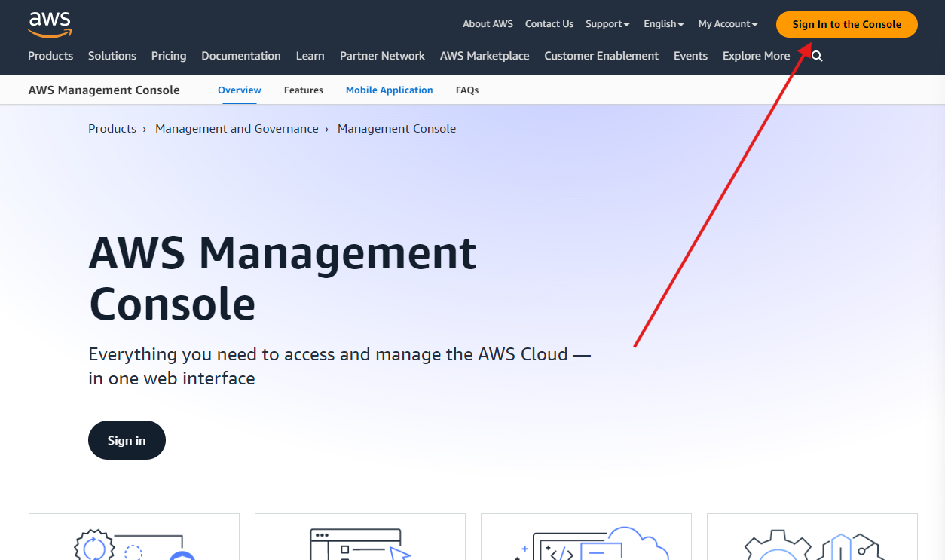The height and width of the screenshot is (560, 945).
Task: Click the dark Sign in button
Action: [x=127, y=440]
